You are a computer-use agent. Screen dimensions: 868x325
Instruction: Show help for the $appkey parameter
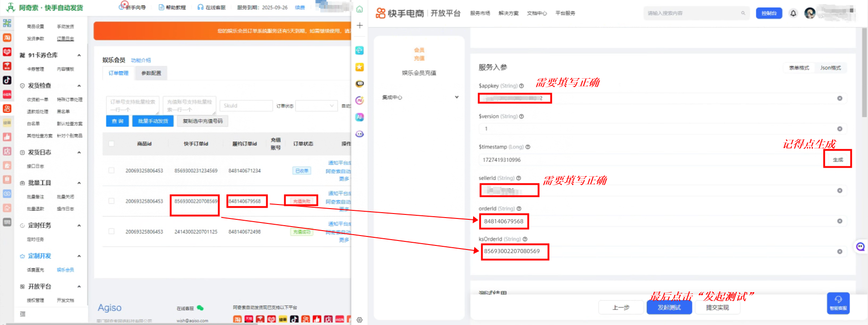point(522,86)
